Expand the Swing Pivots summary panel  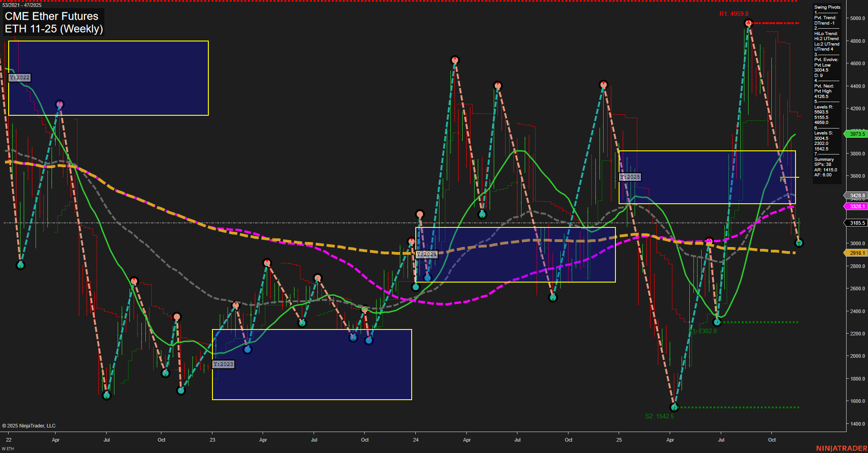pos(827,7)
